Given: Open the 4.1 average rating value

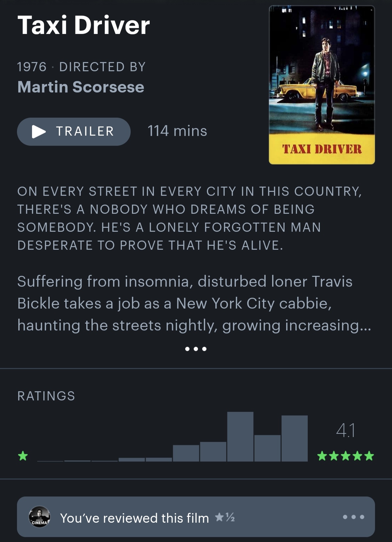Looking at the screenshot, I should click(x=346, y=430).
